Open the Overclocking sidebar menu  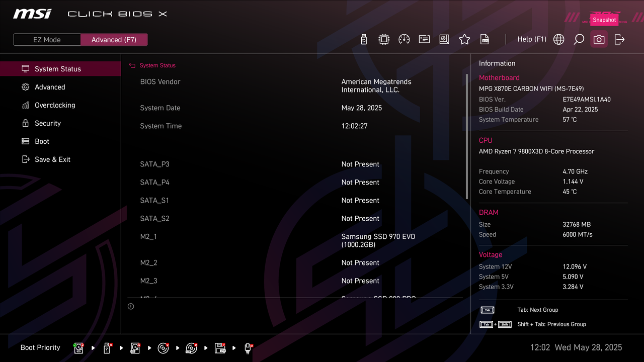[x=60, y=105]
